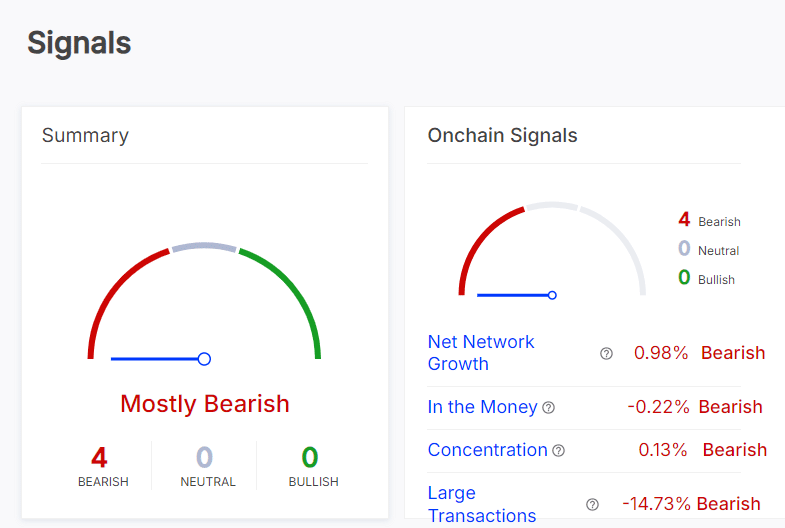Click help icon beside Concentration
The image size is (785, 528).
click(558, 450)
